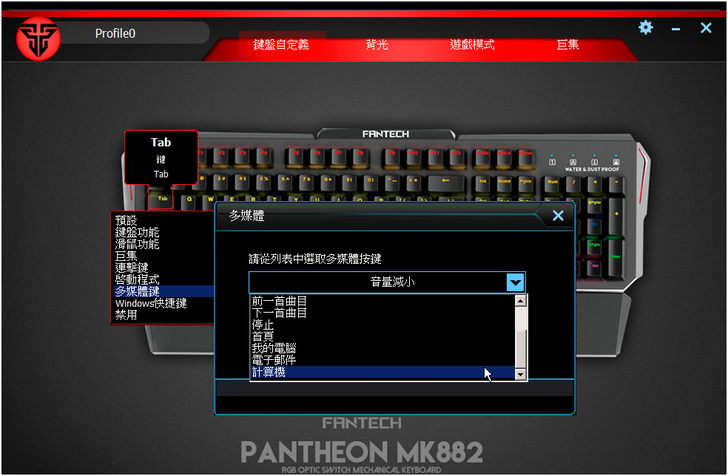The width and height of the screenshot is (728, 476).
Task: Open the 遊戲模式 tab
Action: 472,45
